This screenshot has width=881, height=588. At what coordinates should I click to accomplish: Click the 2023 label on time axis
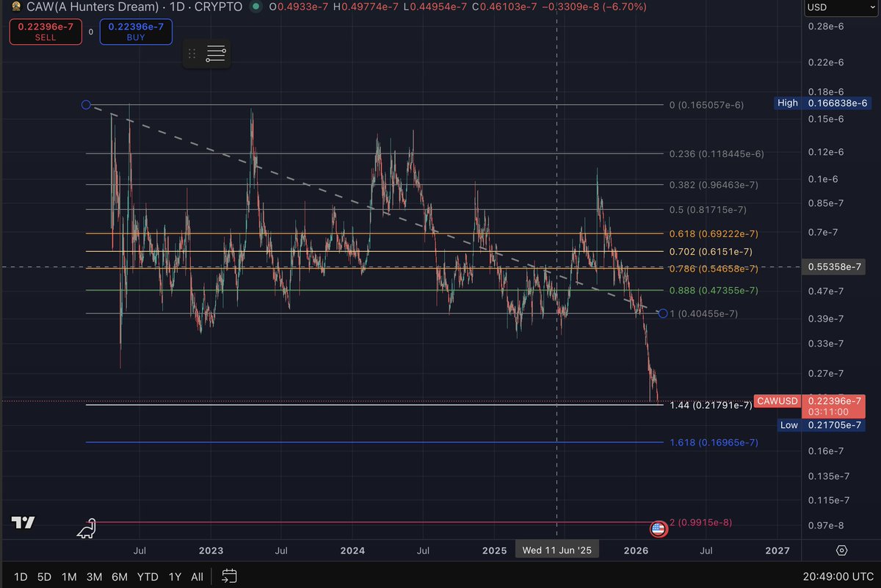point(211,551)
